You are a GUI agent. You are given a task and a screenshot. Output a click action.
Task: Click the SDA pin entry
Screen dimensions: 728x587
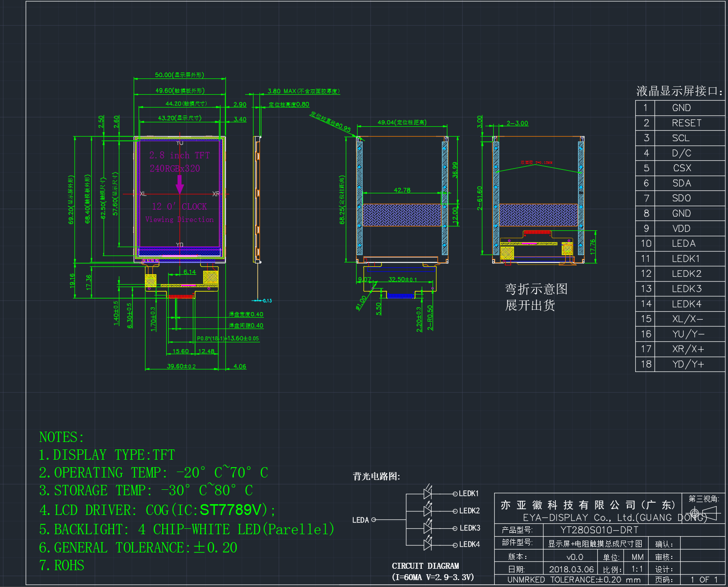click(x=682, y=183)
